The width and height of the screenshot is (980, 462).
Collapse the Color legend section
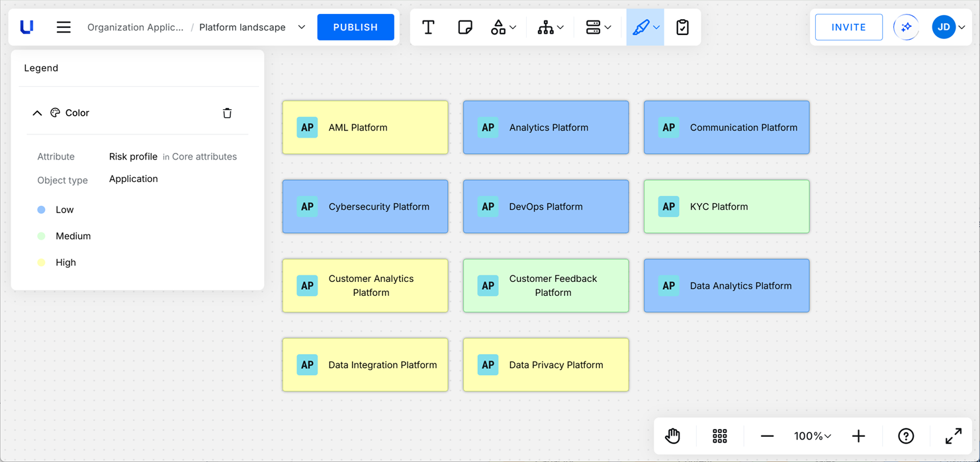[37, 113]
